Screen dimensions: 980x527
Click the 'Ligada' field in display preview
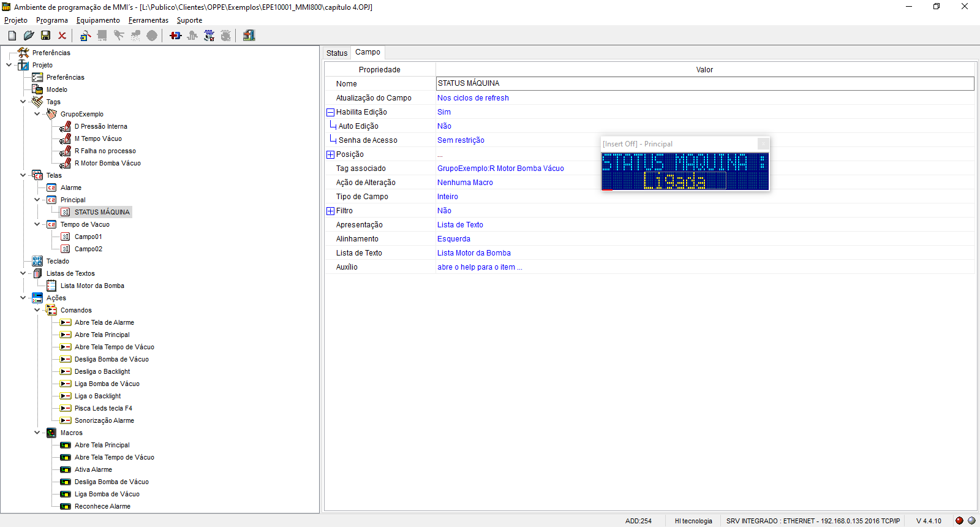point(685,181)
